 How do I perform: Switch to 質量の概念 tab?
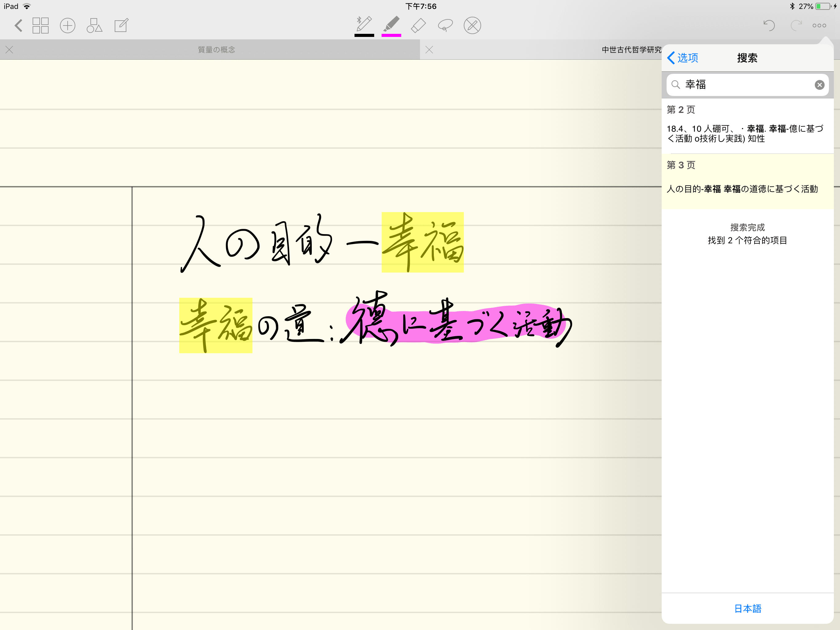(x=216, y=50)
